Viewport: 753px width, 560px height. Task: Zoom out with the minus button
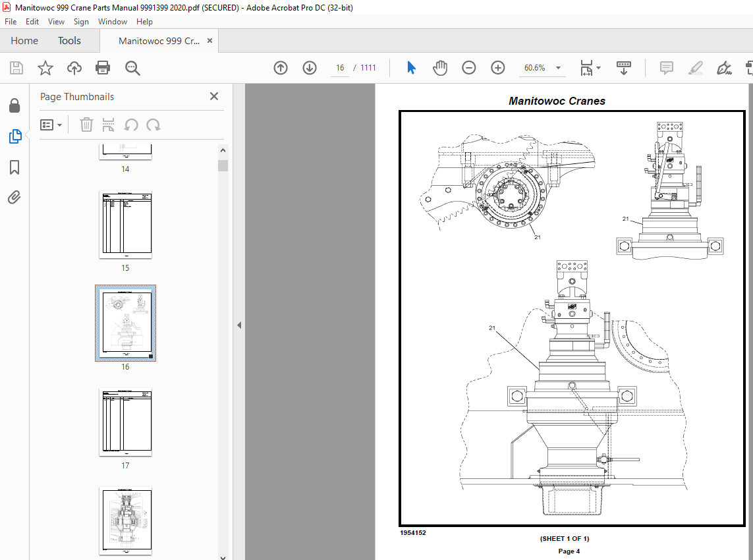point(468,68)
